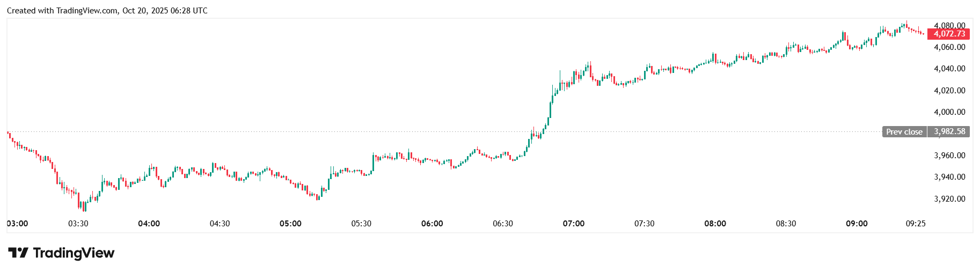Select the 09:00 time axis label
Image resolution: width=980 pixels, height=273 pixels.
[x=857, y=224]
